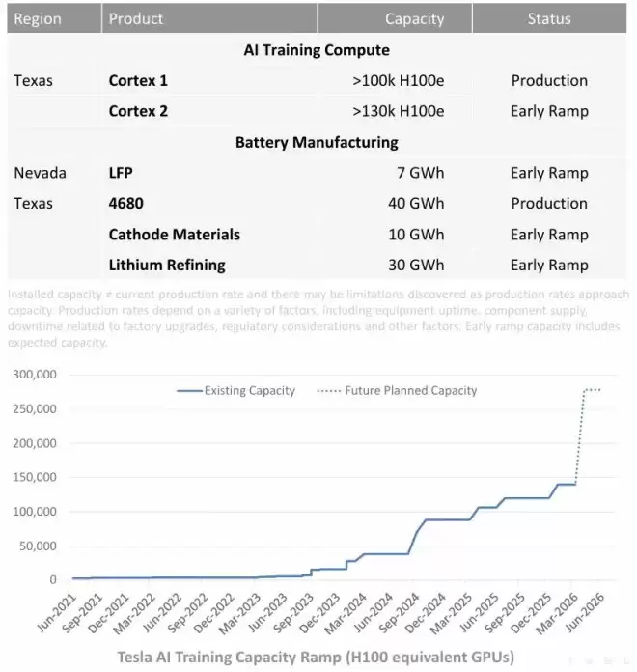Screen dimensions: 637x672
Task: Click the Cortex 1 product row
Action: point(317,80)
